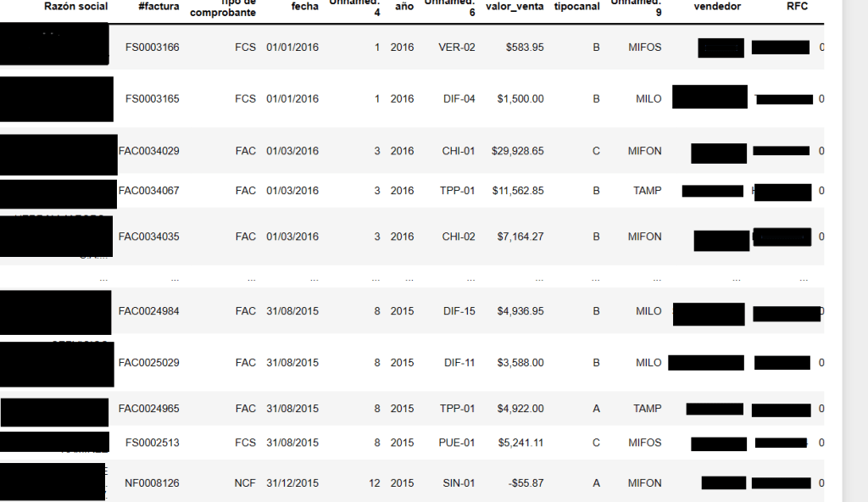868x502 pixels.
Task: Select the 'tipocanal' column header
Action: tap(576, 7)
